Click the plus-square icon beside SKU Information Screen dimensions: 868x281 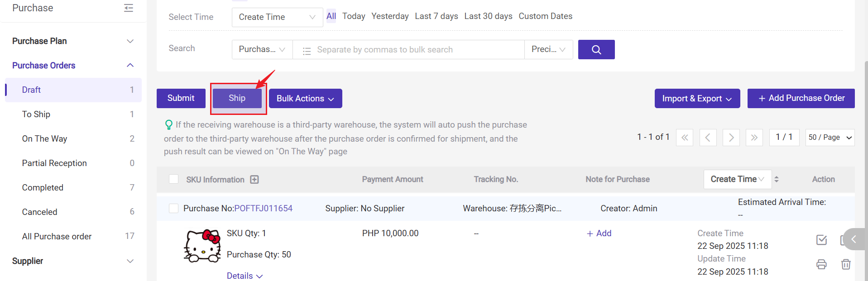tap(254, 180)
